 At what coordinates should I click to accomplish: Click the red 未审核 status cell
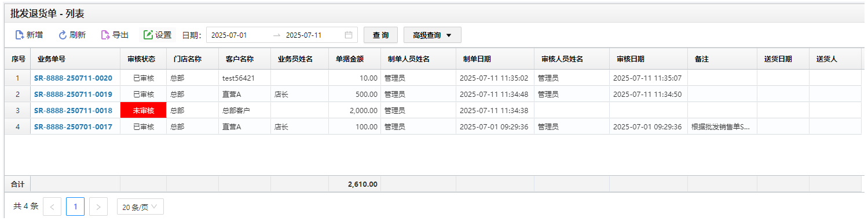pyautogui.click(x=143, y=110)
